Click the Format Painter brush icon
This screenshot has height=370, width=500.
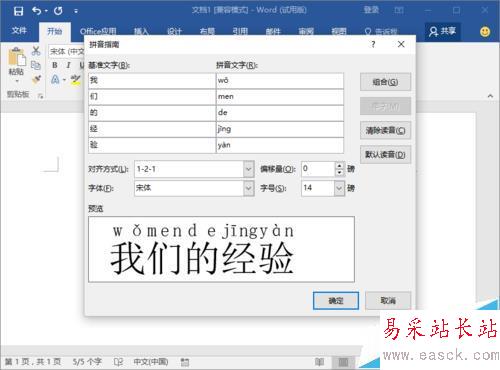pyautogui.click(x=36, y=79)
